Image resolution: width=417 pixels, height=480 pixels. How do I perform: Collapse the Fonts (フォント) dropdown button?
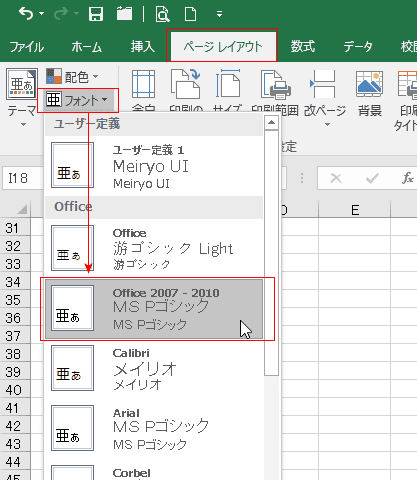(77, 100)
